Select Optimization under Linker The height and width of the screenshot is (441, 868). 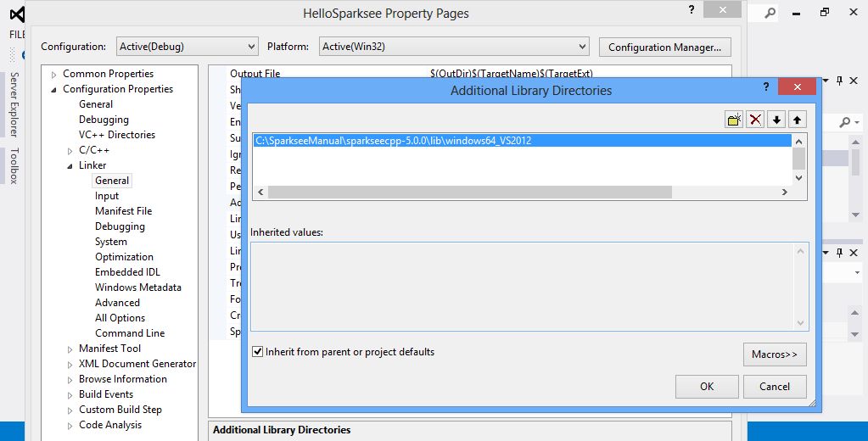click(124, 257)
